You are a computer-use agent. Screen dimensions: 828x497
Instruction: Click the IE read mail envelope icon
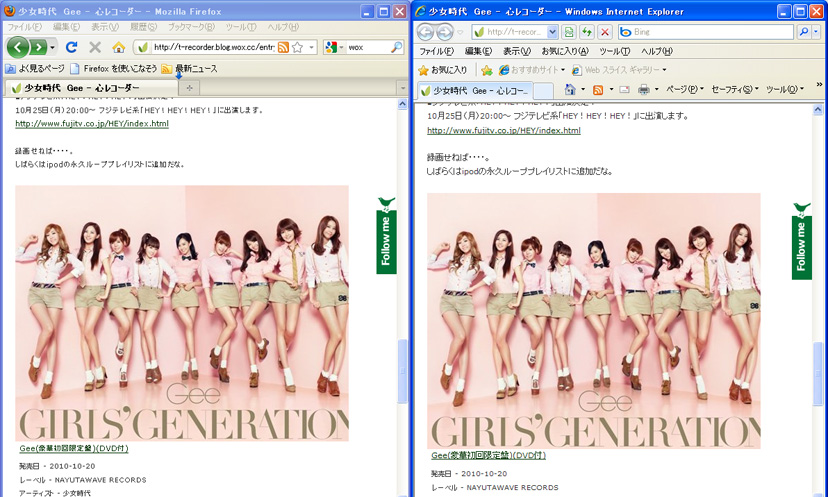[x=624, y=90]
